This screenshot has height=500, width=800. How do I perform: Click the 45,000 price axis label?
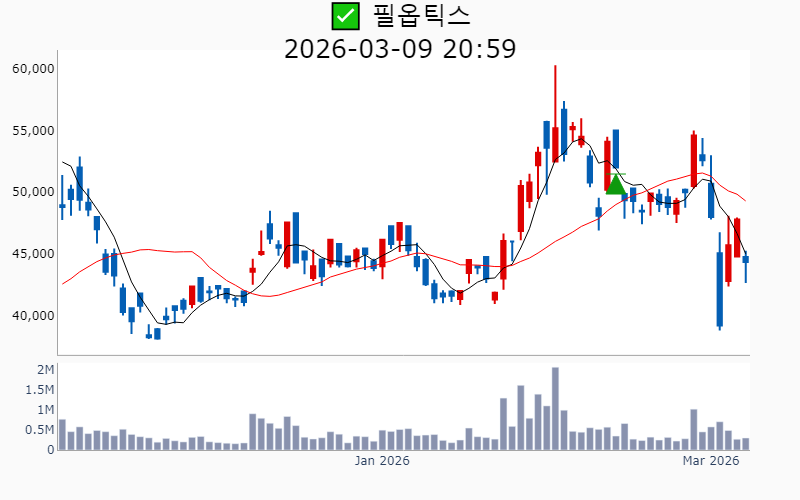click(32, 254)
